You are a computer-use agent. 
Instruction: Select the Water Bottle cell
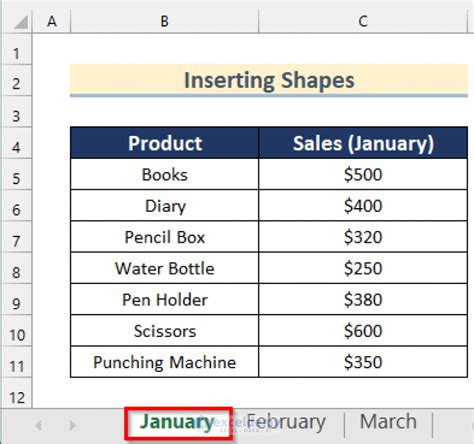165,268
